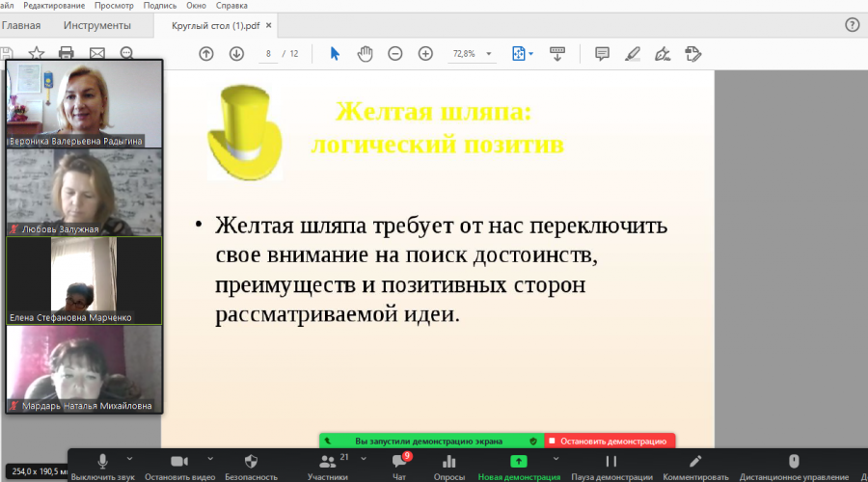This screenshot has height=482, width=868.
Task: Switch to the Инструменты tab
Action: point(96,25)
